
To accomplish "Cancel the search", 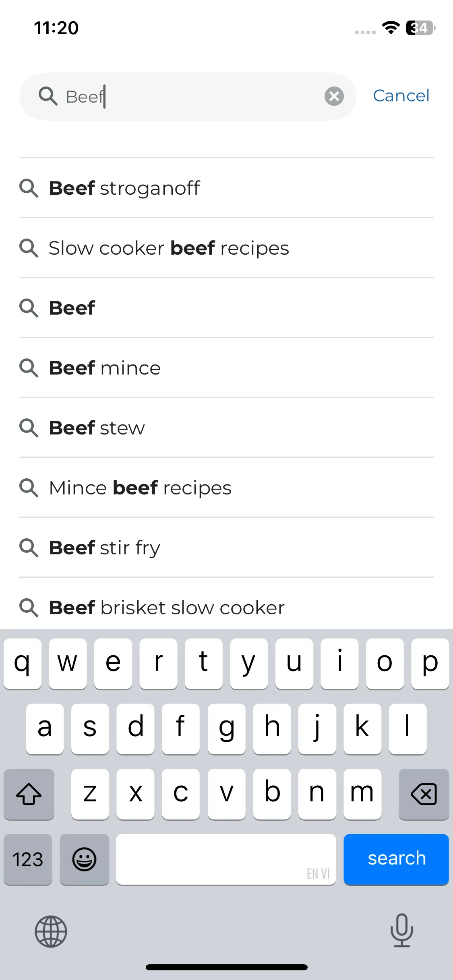I will tap(401, 96).
